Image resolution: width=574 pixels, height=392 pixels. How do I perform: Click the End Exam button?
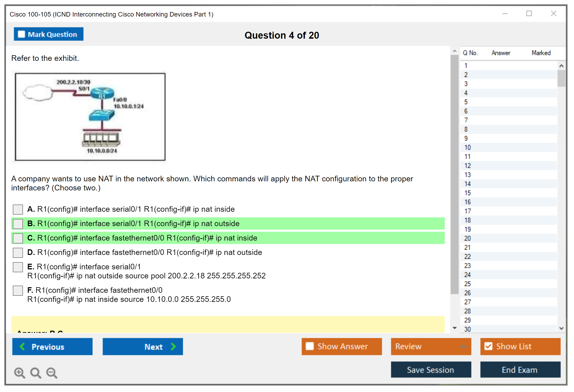click(x=520, y=370)
